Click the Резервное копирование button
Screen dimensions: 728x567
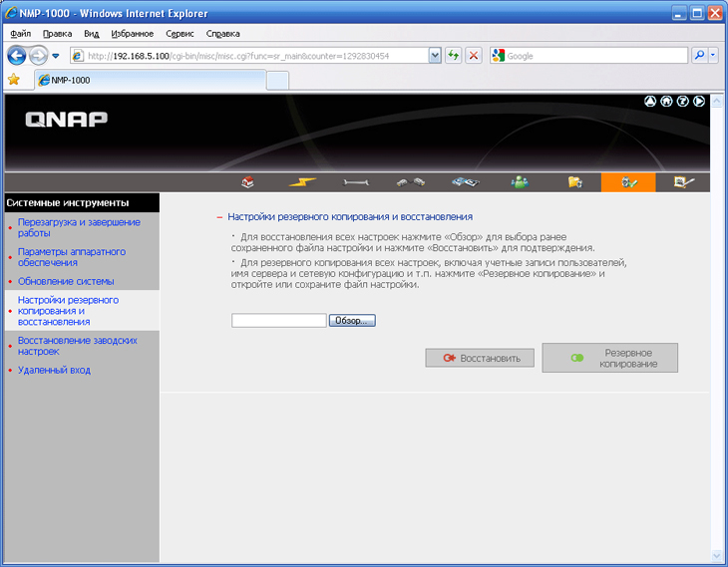point(610,359)
